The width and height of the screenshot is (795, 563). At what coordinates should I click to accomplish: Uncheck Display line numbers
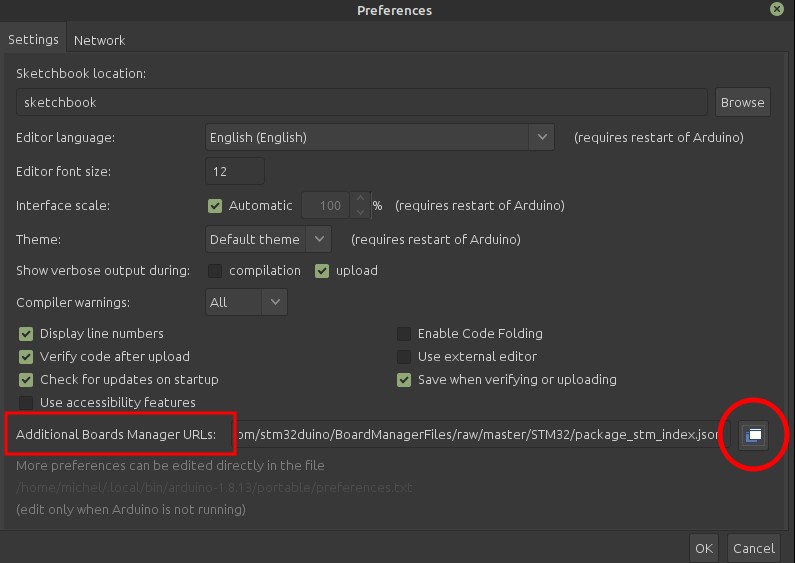pyautogui.click(x=27, y=334)
